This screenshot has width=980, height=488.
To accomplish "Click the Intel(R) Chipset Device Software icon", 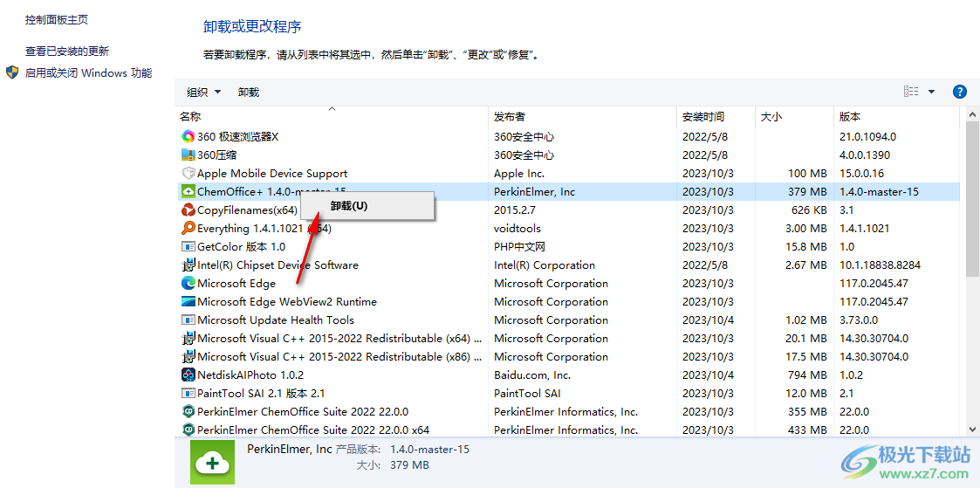I will tap(188, 265).
